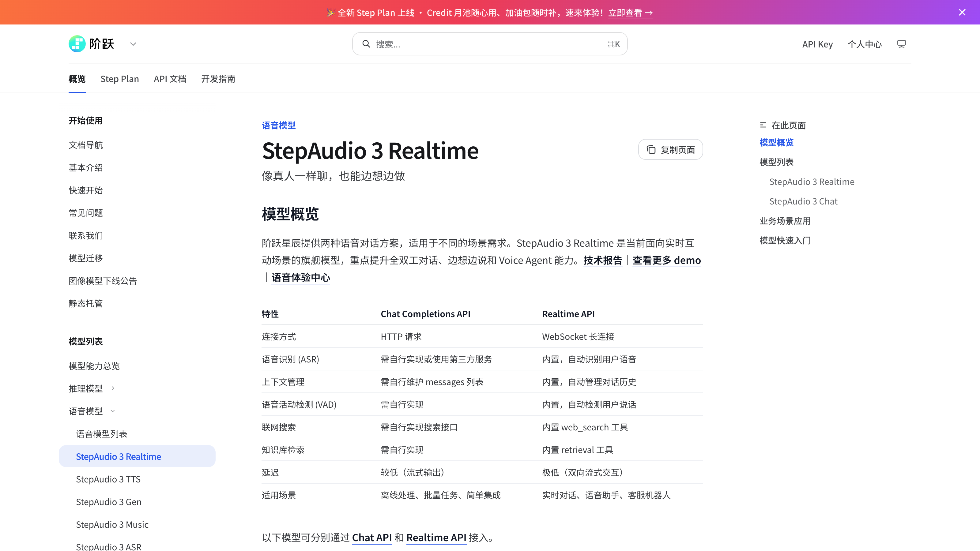This screenshot has width=980, height=551.
Task: Open 文档导航 in sidebar
Action: click(x=86, y=145)
